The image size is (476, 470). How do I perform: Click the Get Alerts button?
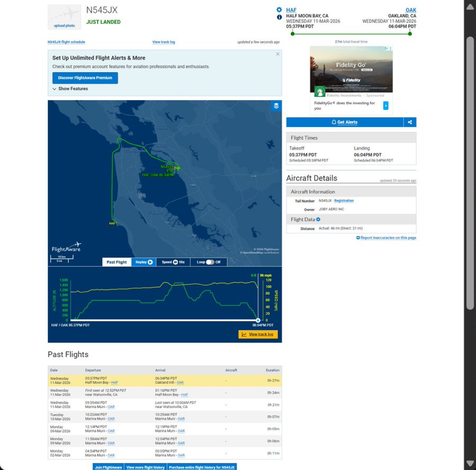(344, 122)
